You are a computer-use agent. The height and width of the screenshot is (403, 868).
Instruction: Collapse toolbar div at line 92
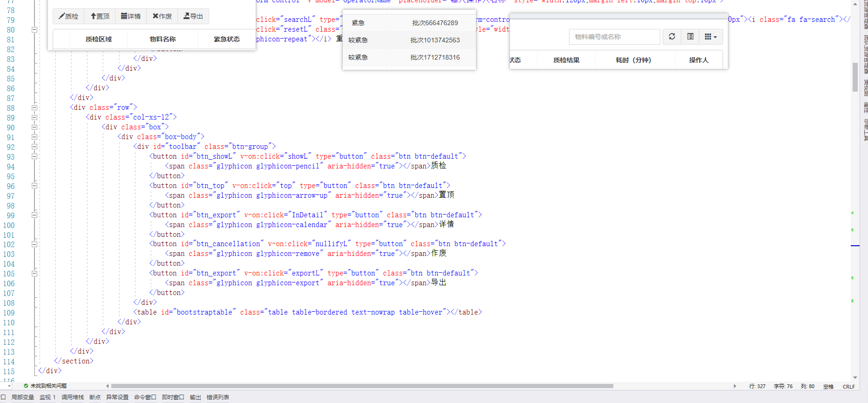(34, 147)
